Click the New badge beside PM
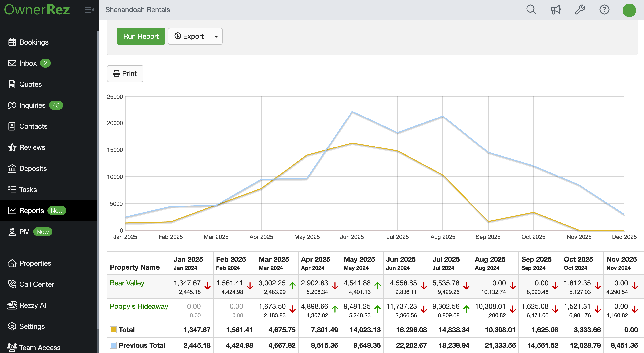This screenshot has height=353, width=644. [x=43, y=232]
